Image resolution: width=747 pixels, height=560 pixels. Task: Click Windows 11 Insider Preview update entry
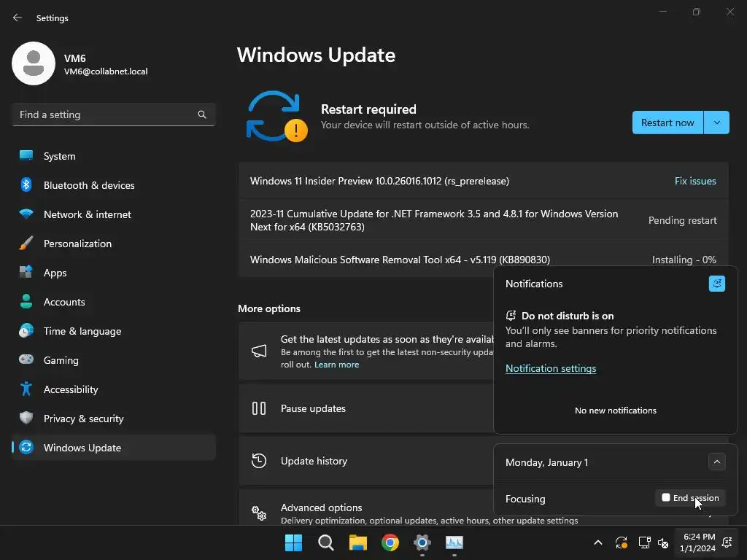483,181
